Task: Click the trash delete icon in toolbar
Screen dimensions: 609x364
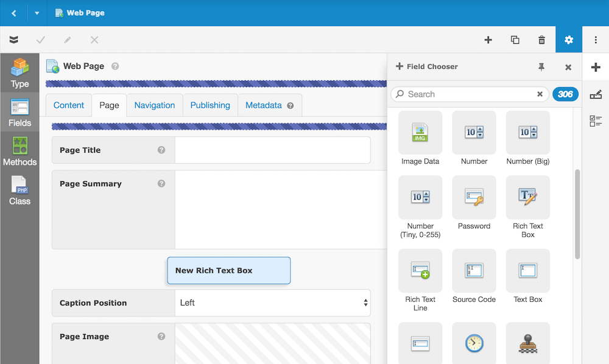Action: click(541, 40)
